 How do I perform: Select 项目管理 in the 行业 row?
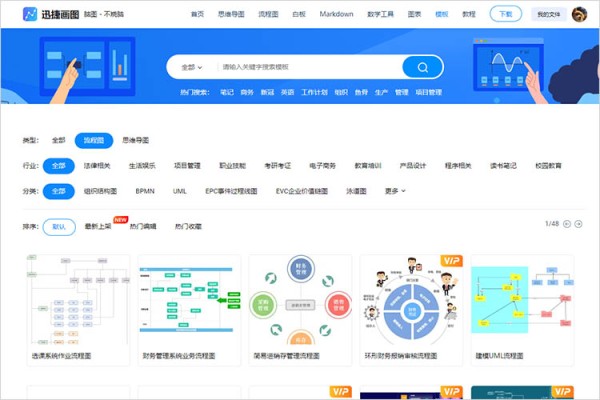(x=187, y=166)
